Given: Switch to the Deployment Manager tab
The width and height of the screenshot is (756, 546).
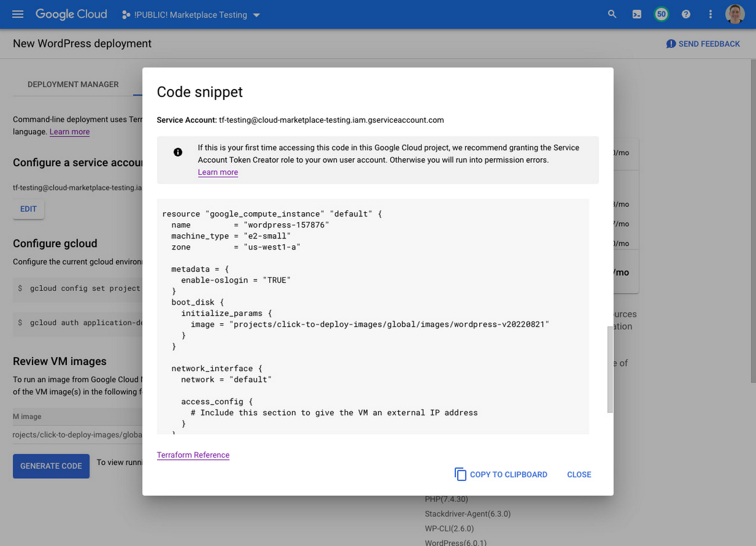Looking at the screenshot, I should 73,84.
